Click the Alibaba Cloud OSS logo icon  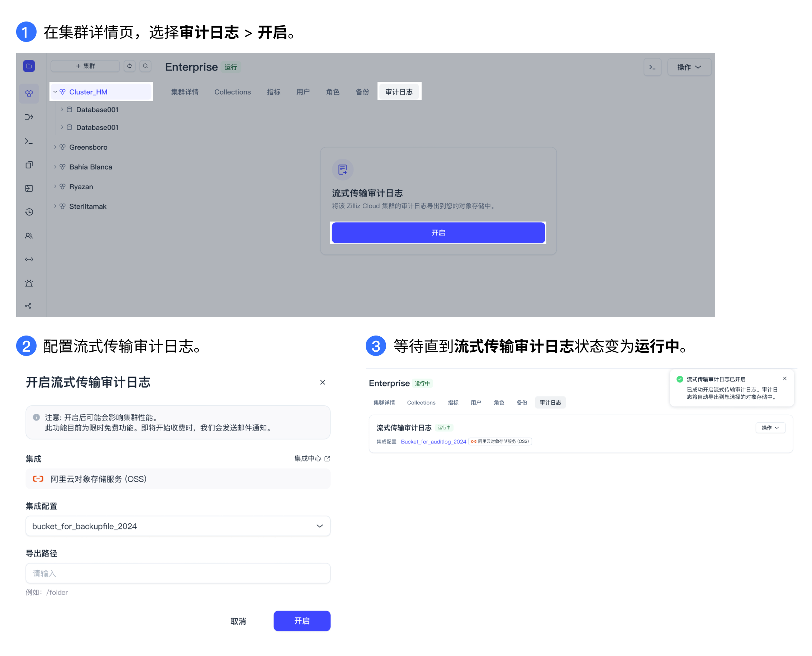point(38,479)
